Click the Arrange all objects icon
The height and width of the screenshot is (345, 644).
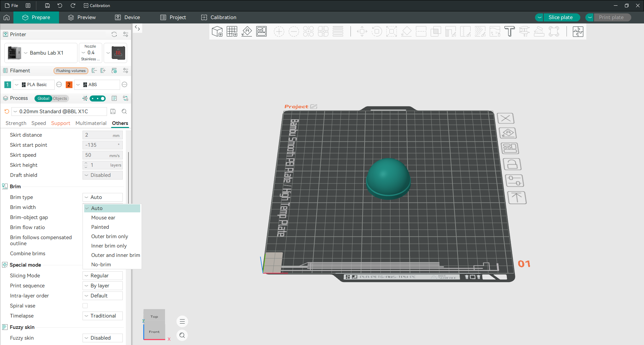(262, 31)
